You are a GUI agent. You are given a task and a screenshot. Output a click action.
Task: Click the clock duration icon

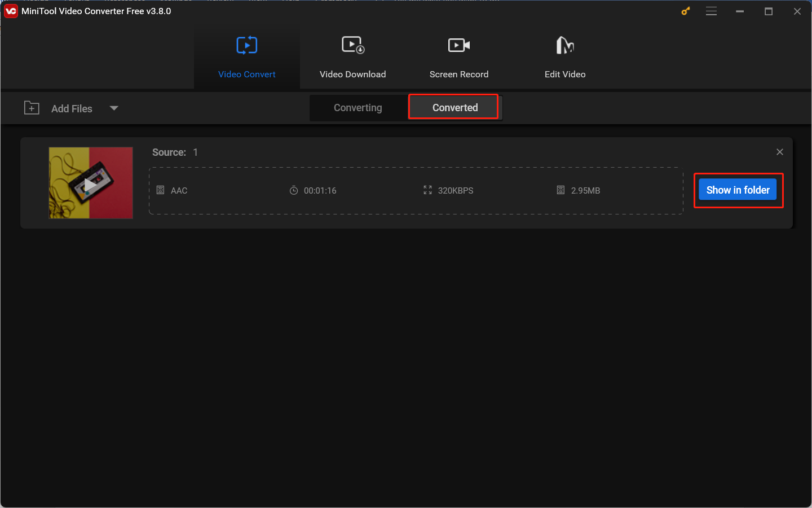pyautogui.click(x=294, y=190)
